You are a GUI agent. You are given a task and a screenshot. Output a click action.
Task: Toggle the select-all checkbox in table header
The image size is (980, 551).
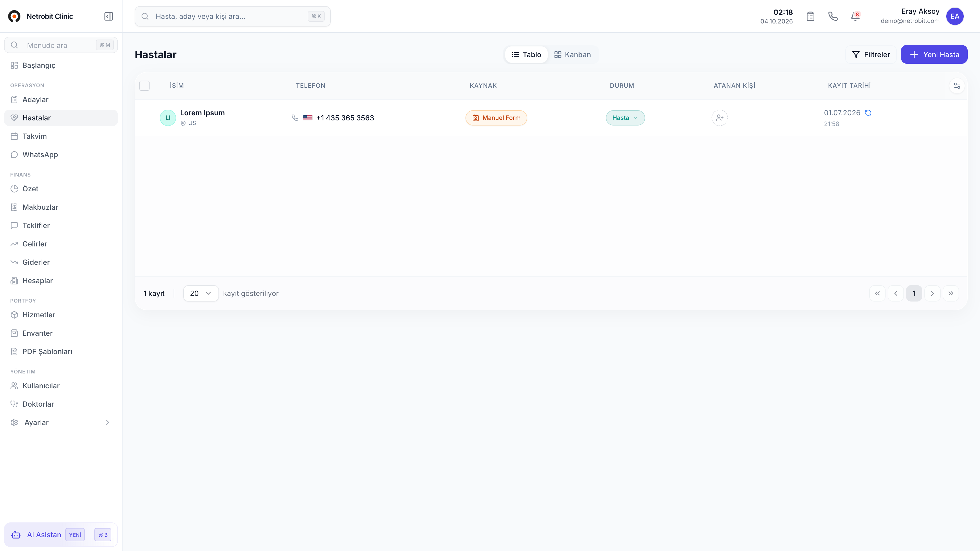pyautogui.click(x=144, y=85)
